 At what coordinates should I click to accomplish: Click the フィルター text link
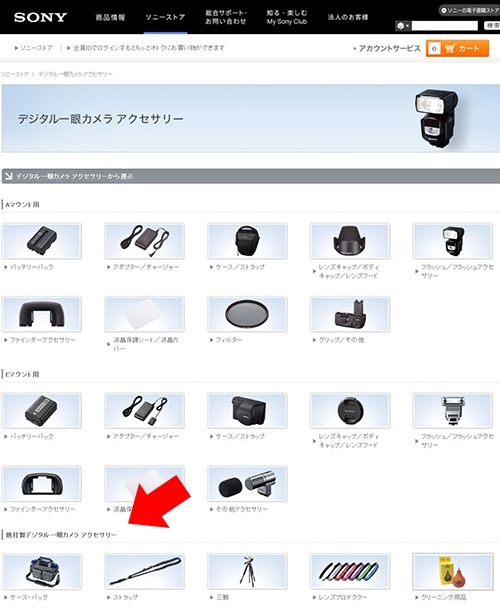[228, 340]
